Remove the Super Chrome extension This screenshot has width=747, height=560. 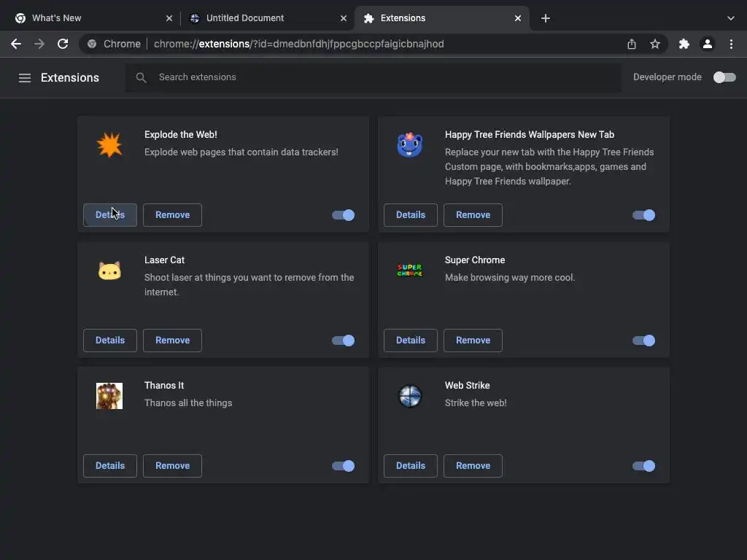tap(473, 341)
